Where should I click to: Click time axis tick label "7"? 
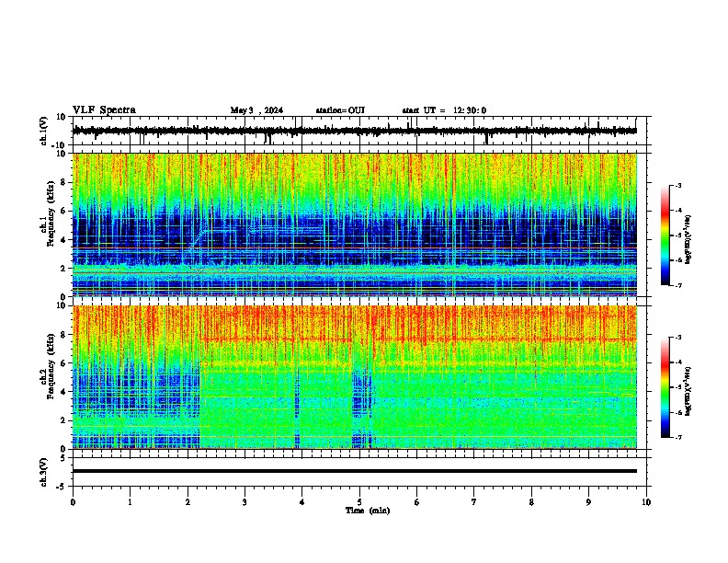[474, 502]
